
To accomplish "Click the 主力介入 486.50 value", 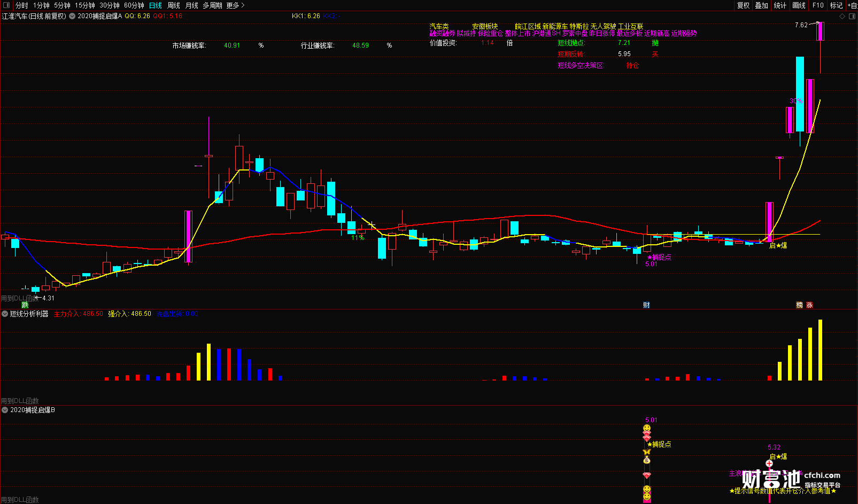I will click(x=79, y=314).
